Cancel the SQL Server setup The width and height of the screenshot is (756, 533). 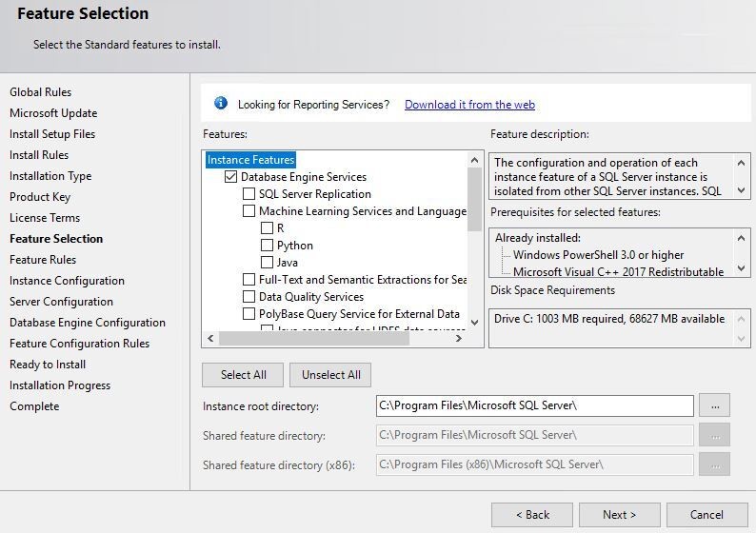pos(706,515)
